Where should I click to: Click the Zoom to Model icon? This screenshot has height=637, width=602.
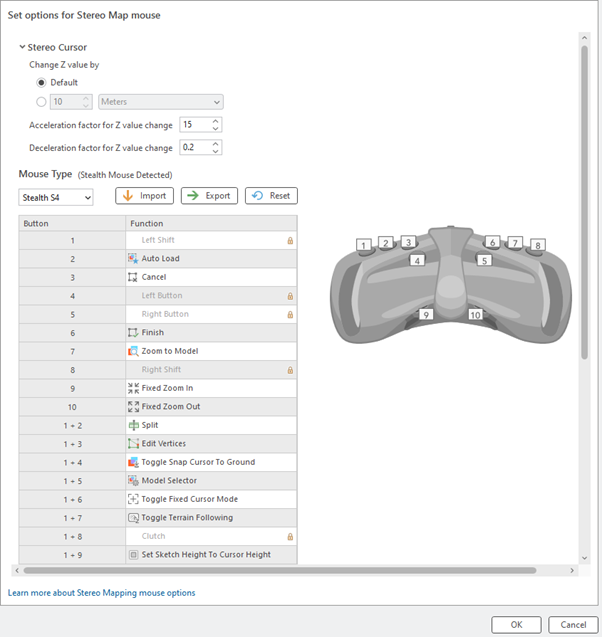133,351
